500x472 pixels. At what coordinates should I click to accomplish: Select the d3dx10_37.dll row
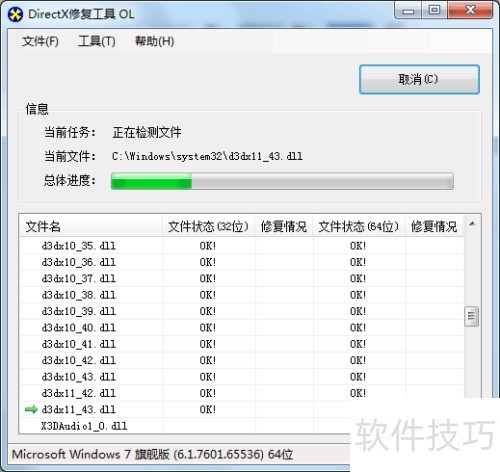[242, 279]
